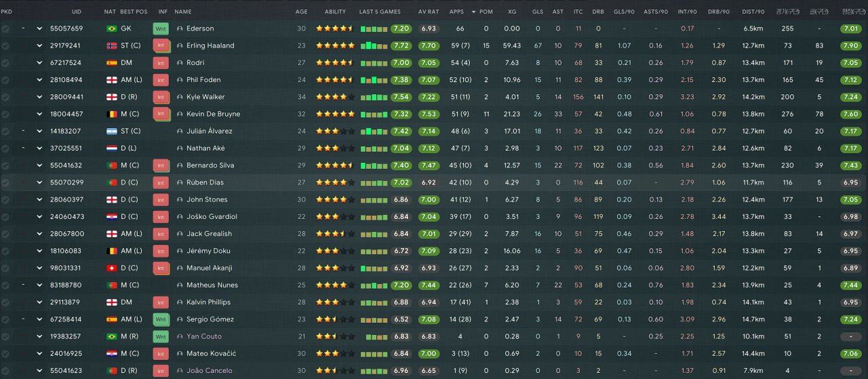Toggle the picked checkmark for Ederson
Screen dimensions: 868x379
(5, 29)
